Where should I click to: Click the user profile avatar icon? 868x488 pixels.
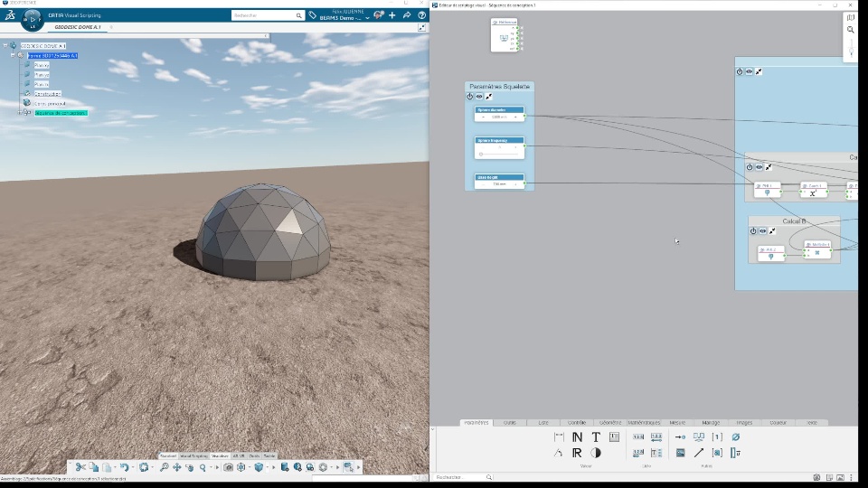click(379, 15)
